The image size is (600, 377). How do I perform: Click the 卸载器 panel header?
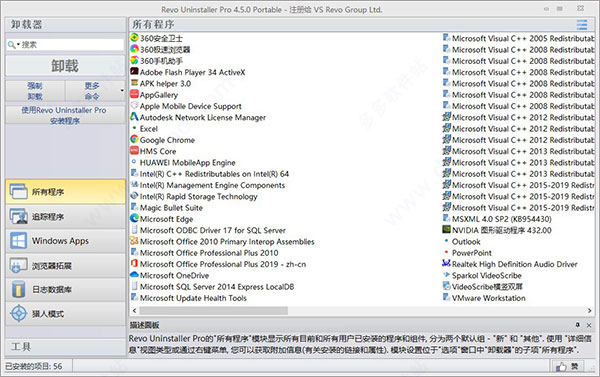65,25
